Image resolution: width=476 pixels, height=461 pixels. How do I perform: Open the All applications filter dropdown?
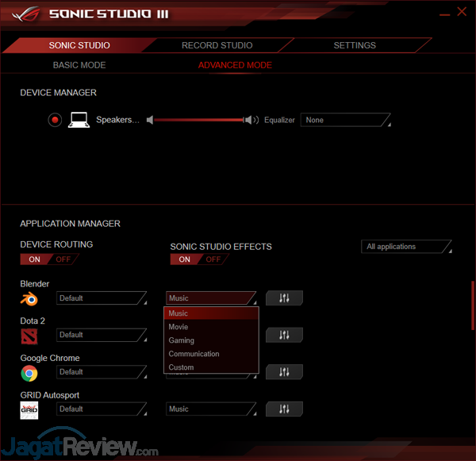pos(406,247)
